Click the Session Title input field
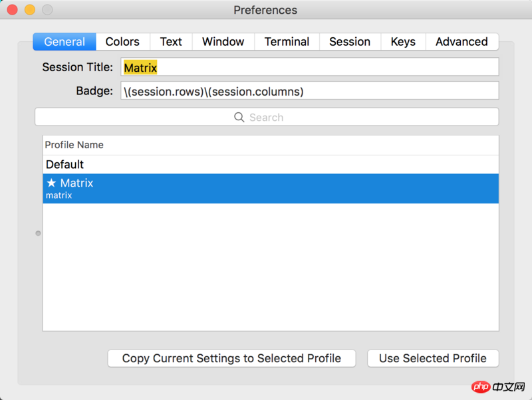 pyautogui.click(x=310, y=67)
